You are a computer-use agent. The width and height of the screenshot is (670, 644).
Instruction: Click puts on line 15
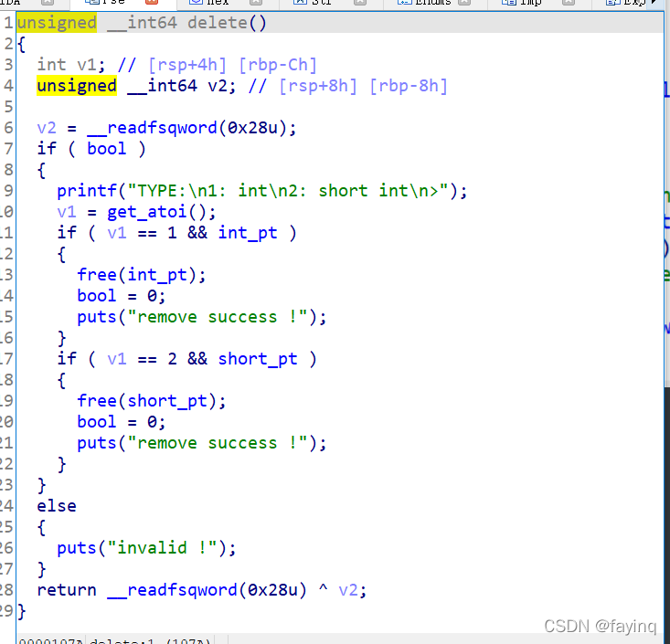tap(97, 317)
